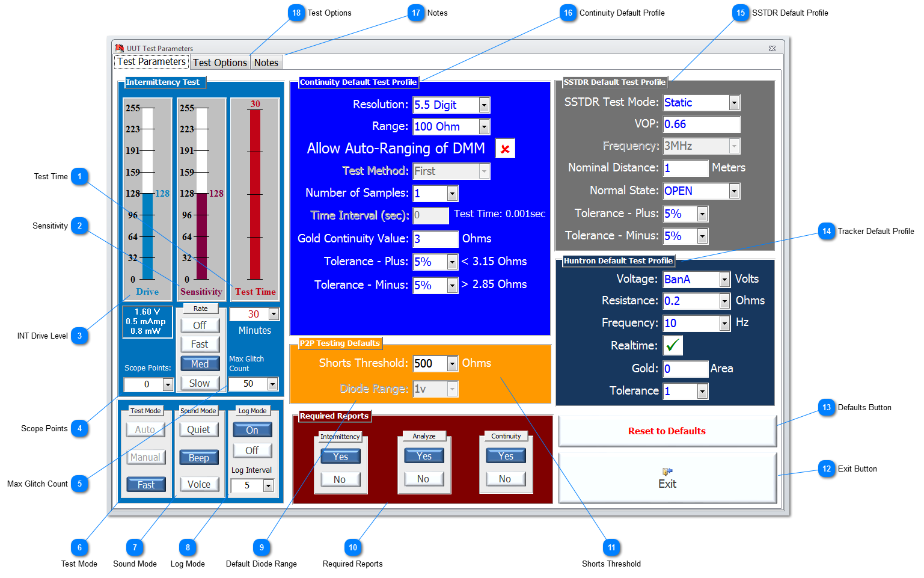Enable Voice sound mode

click(199, 484)
